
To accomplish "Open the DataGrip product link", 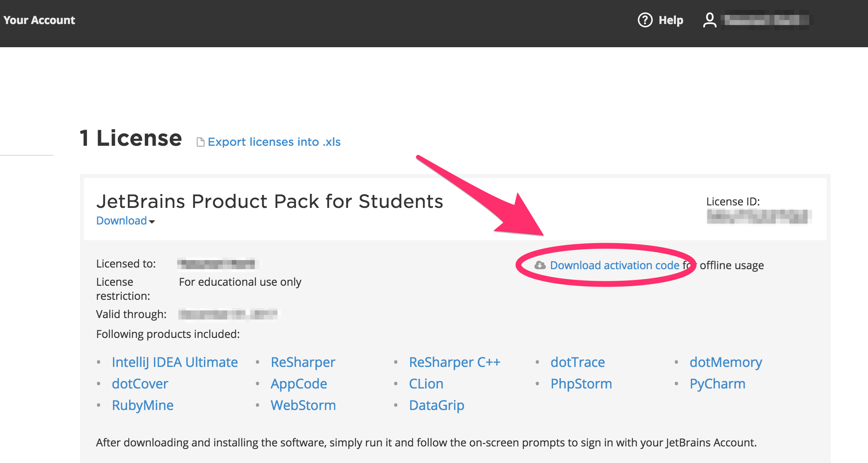I will pos(437,405).
